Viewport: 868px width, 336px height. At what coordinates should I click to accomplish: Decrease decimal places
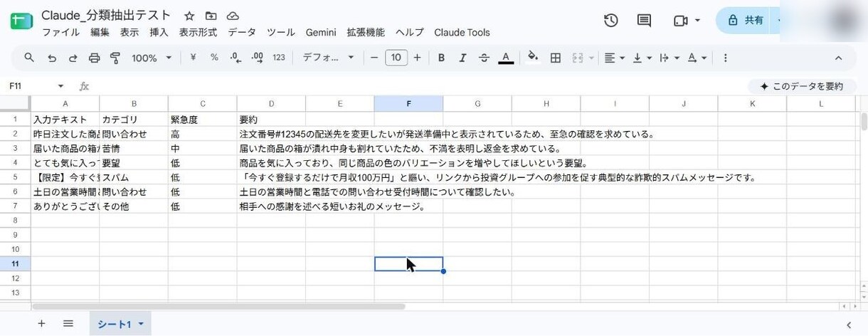pyautogui.click(x=235, y=58)
